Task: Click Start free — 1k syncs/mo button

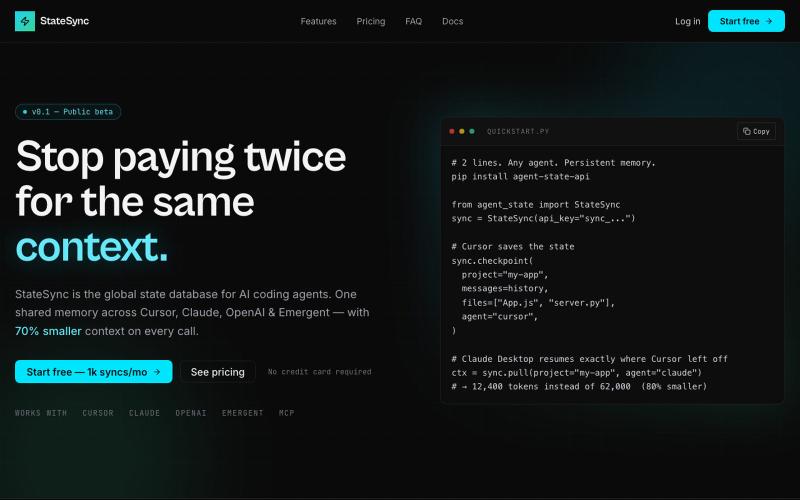Action: (x=93, y=372)
